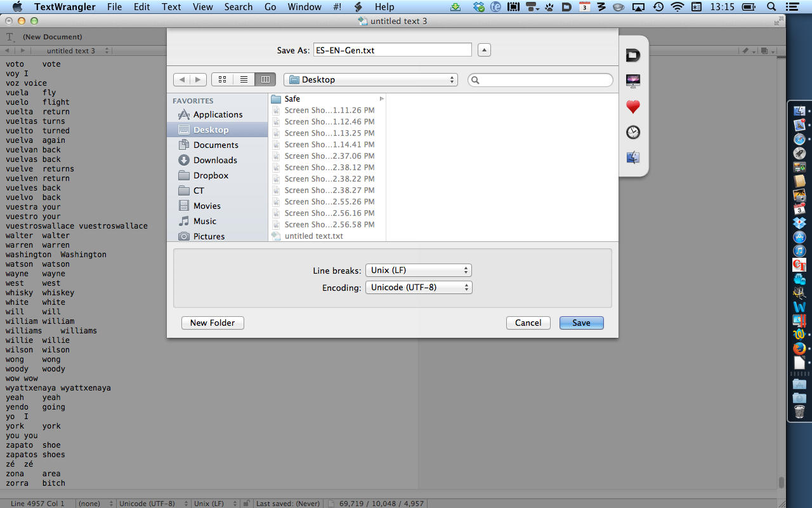Screen dimensions: 812x508
Task: Select column view button
Action: tap(265, 79)
